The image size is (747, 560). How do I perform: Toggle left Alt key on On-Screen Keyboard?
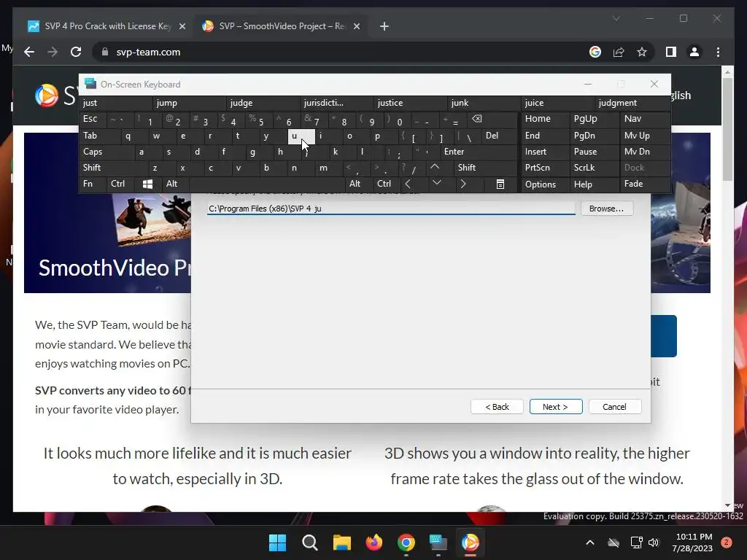pos(175,184)
